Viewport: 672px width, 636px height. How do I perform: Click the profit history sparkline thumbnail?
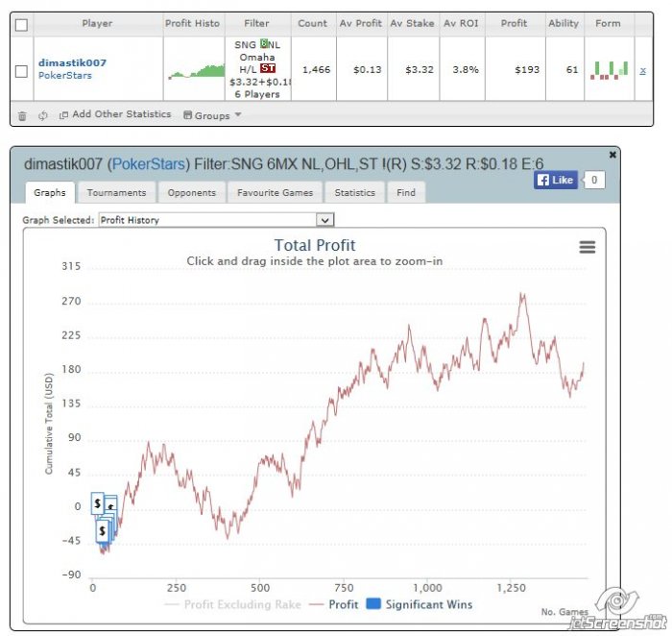(x=196, y=71)
